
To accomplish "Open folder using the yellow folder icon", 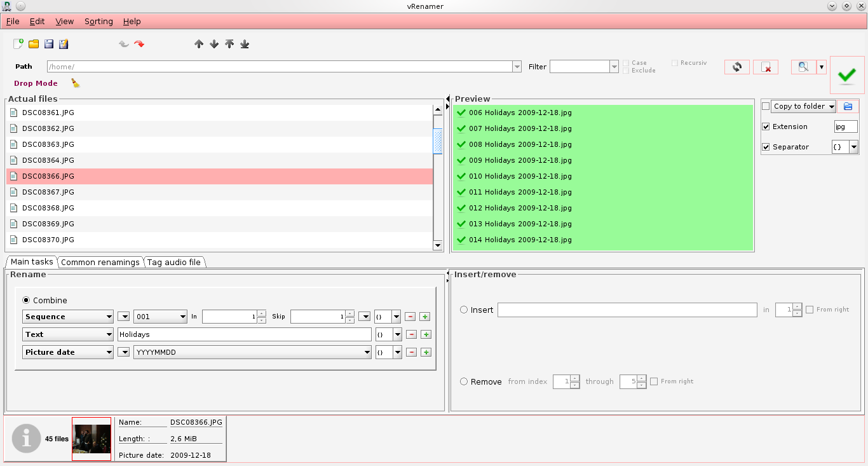I will [x=34, y=44].
